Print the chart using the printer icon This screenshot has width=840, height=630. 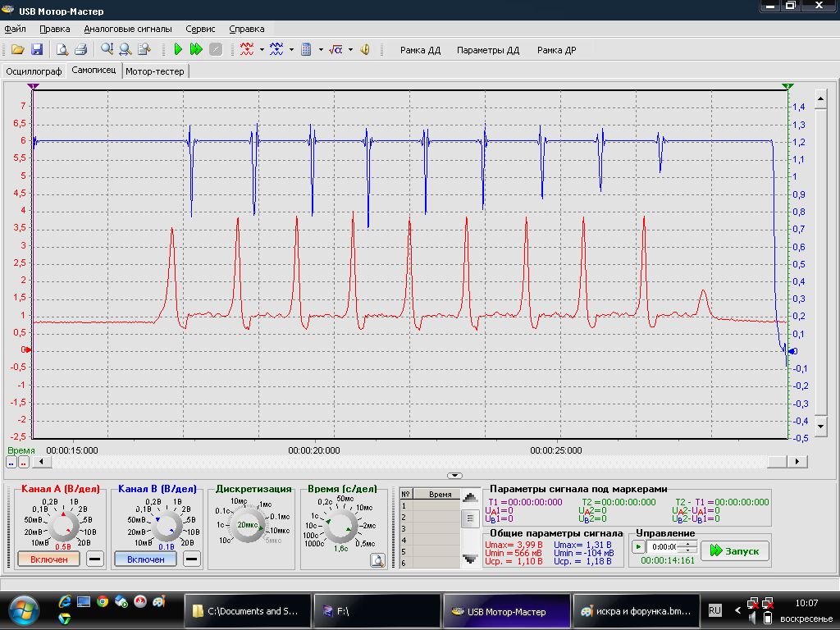[x=81, y=50]
